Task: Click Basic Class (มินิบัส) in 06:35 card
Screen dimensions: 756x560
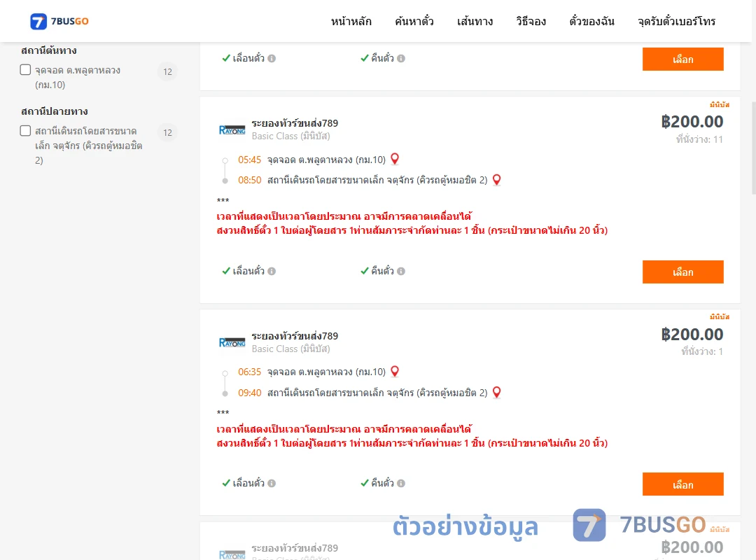Action: (290, 349)
